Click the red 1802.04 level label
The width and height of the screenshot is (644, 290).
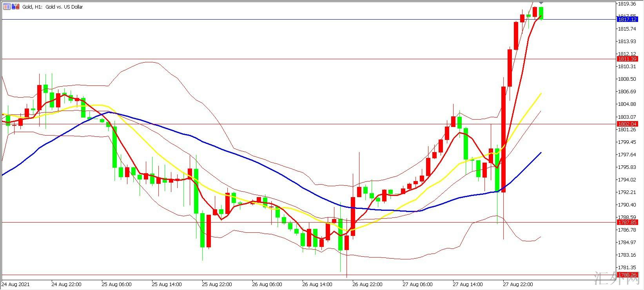coord(627,124)
